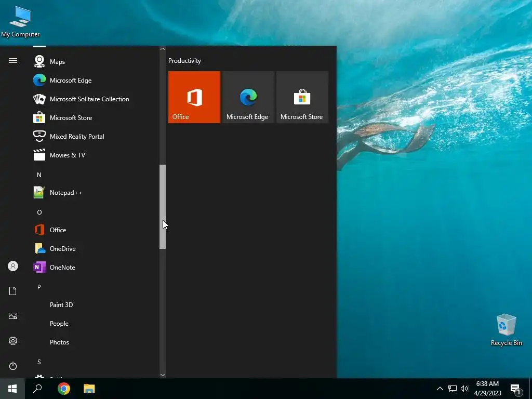Open taskbar Search magnifier
Image resolution: width=532 pixels, height=399 pixels.
pyautogui.click(x=37, y=389)
